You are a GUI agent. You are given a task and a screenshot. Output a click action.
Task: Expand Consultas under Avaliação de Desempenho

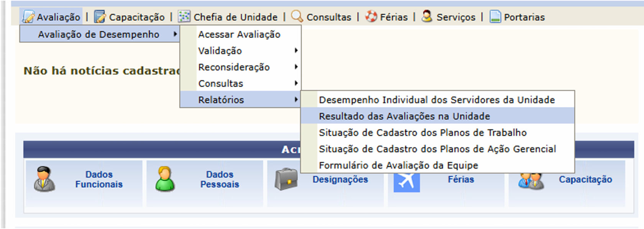pyautogui.click(x=240, y=83)
